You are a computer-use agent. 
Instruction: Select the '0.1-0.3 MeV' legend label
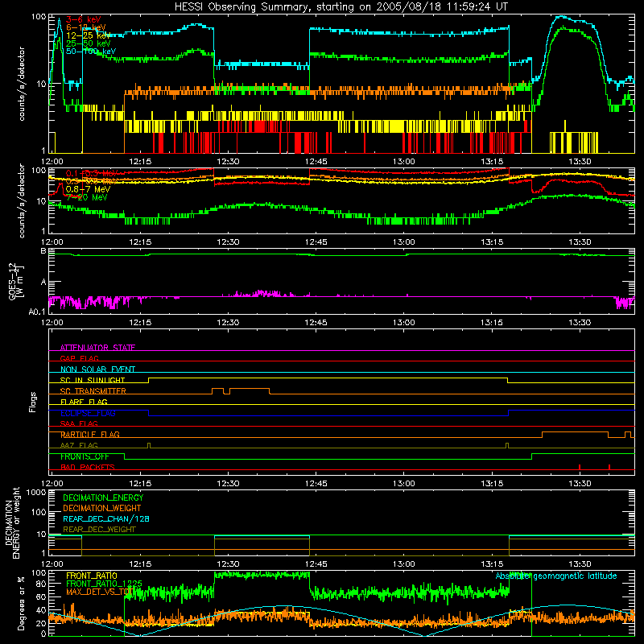(92, 173)
